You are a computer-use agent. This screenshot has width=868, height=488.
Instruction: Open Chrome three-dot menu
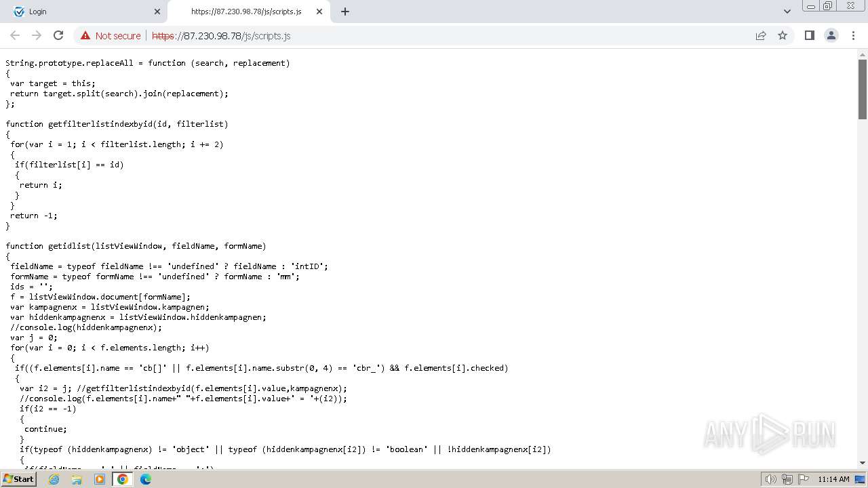[x=853, y=35]
